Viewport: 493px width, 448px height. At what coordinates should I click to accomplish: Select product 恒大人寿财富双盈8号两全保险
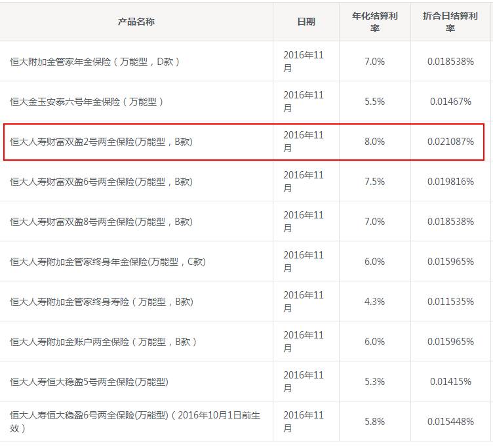101,222
